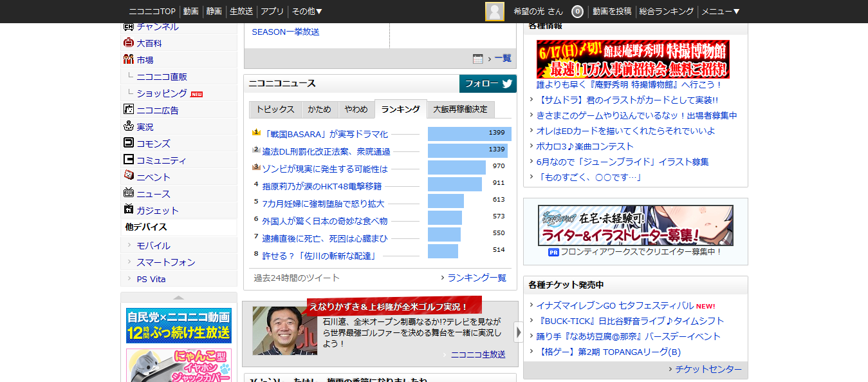Image resolution: width=868 pixels, height=382 pixels.
Task: Click the 1339 ranking bar
Action: [x=468, y=151]
